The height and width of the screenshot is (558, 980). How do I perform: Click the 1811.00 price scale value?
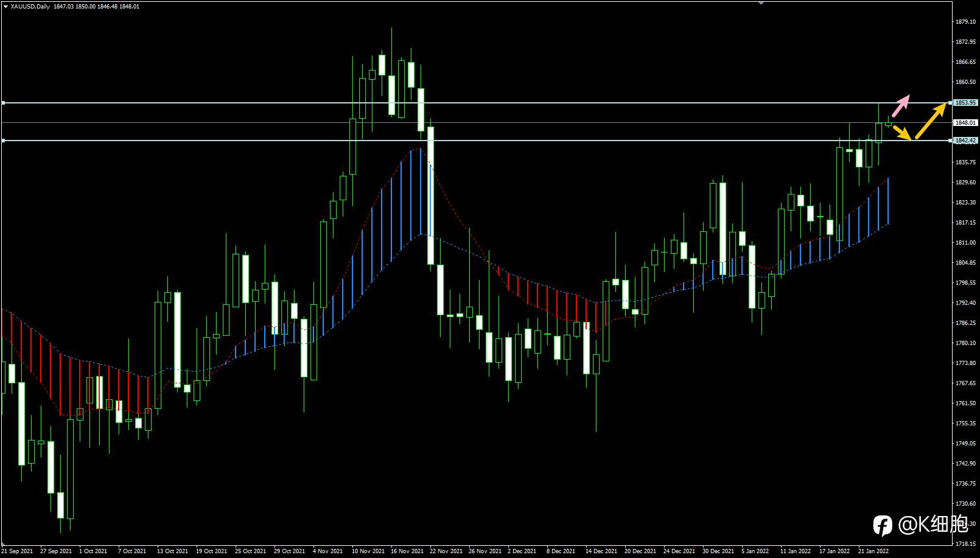(x=966, y=243)
